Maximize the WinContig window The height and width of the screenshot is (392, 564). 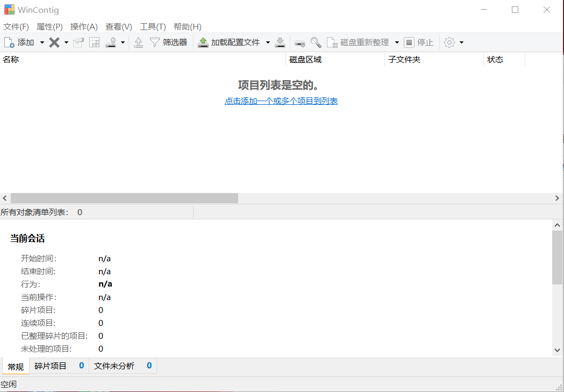pos(515,10)
